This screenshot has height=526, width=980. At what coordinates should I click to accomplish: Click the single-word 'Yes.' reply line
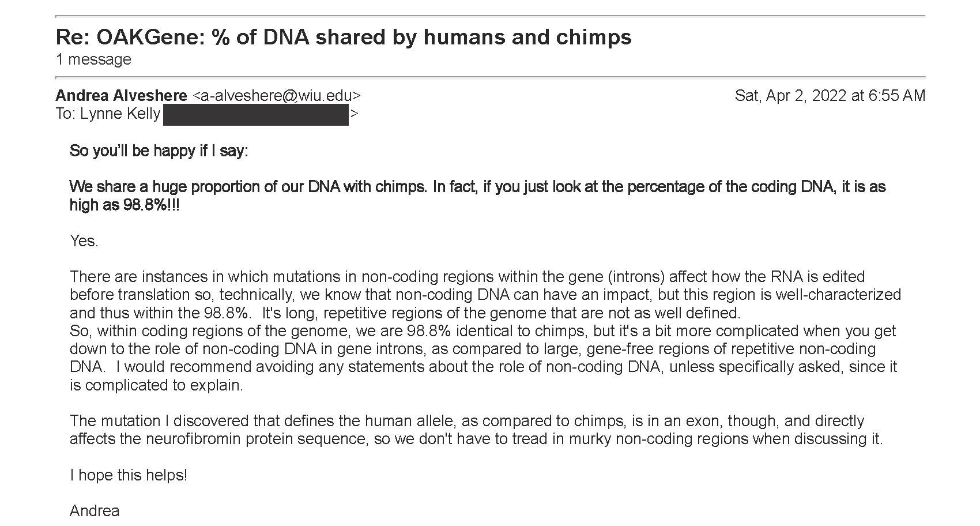pos(84,241)
